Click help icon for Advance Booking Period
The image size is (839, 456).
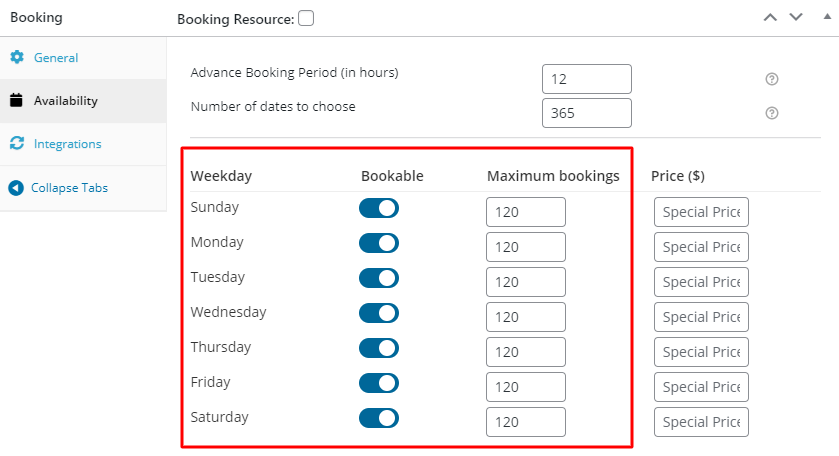tap(771, 79)
